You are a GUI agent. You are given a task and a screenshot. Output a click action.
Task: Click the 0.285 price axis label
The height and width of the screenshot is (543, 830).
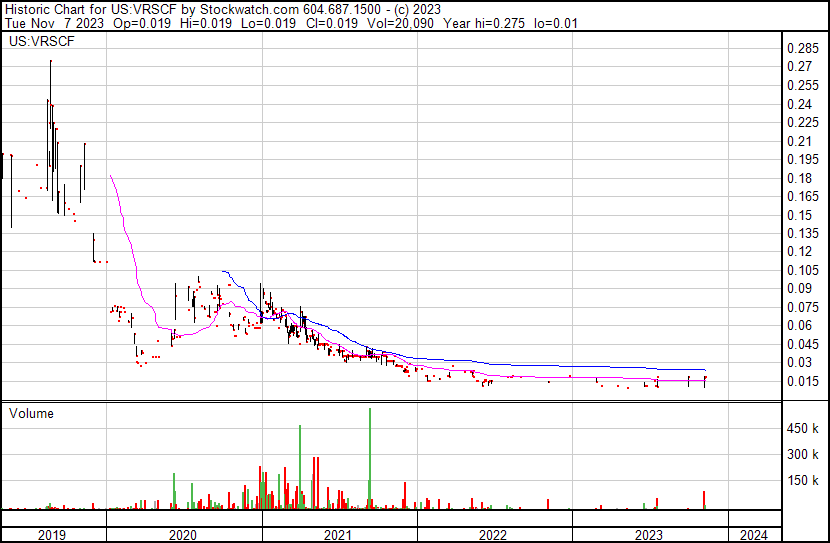tap(802, 49)
